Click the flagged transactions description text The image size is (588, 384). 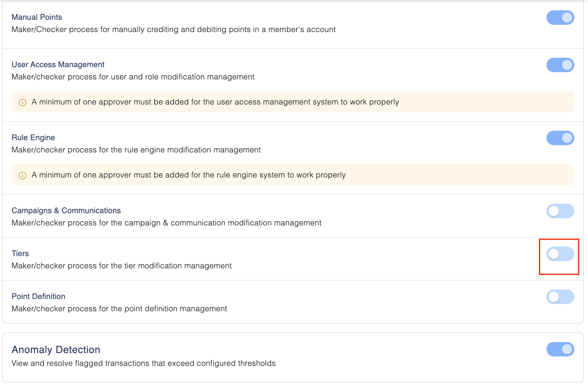tap(143, 363)
